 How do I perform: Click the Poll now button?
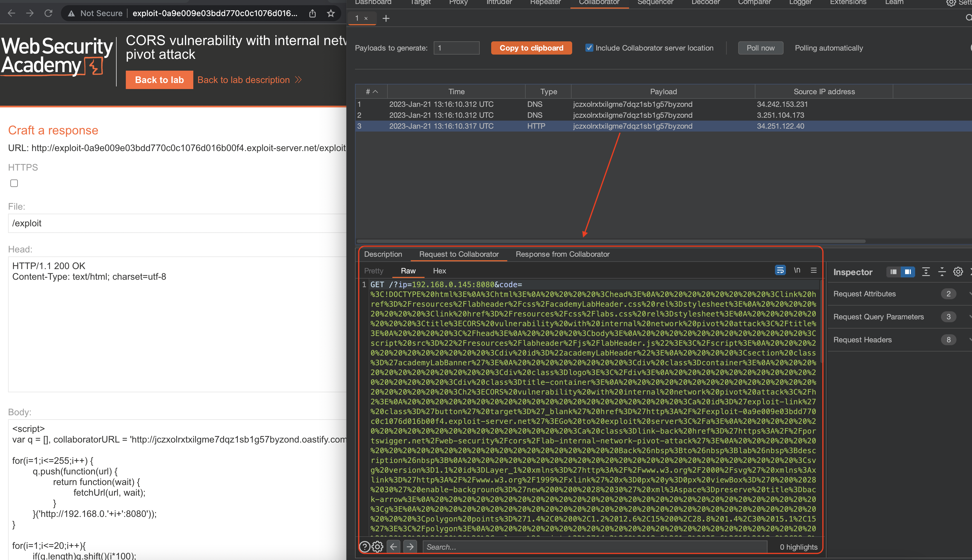760,48
